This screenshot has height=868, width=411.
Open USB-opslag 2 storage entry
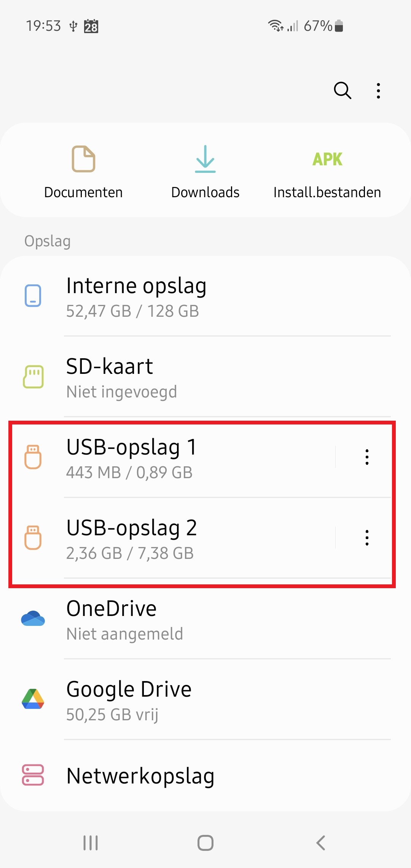click(190, 538)
